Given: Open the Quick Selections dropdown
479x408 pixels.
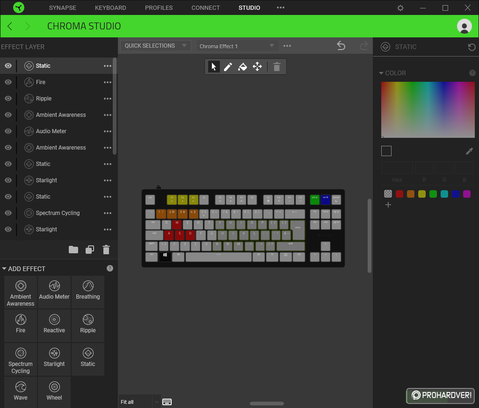Looking at the screenshot, I should [155, 46].
